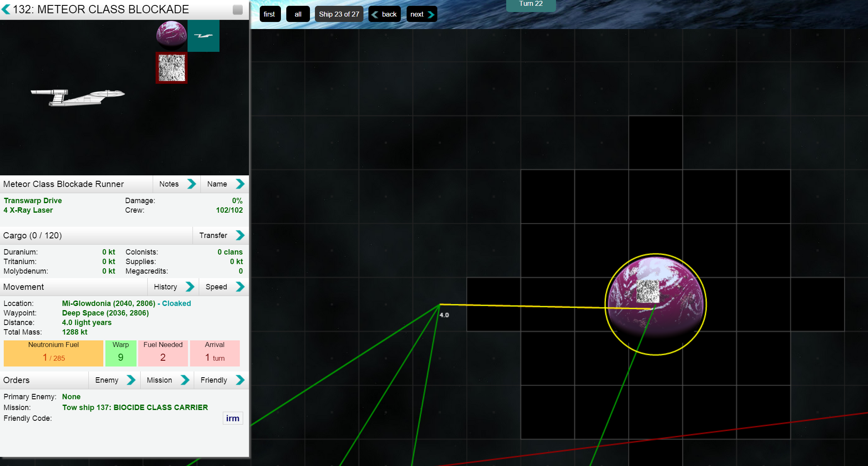This screenshot has width=868, height=466.
Task: Go to first ship
Action: tap(270, 14)
